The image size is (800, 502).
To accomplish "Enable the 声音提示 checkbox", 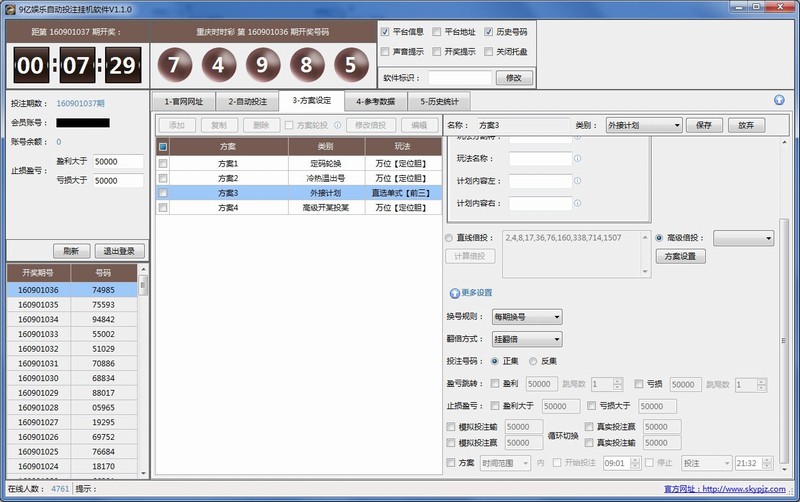I will tap(385, 51).
